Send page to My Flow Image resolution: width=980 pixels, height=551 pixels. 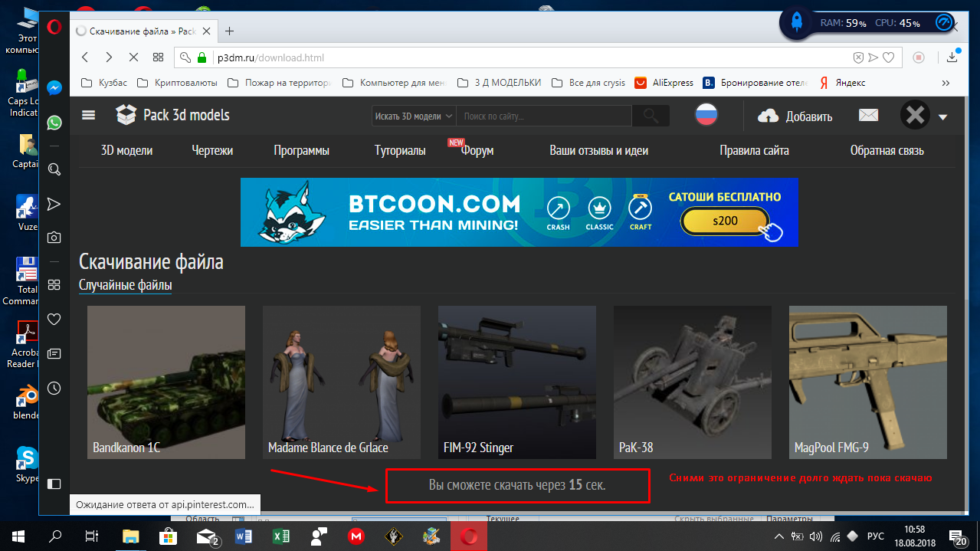pos(873,57)
